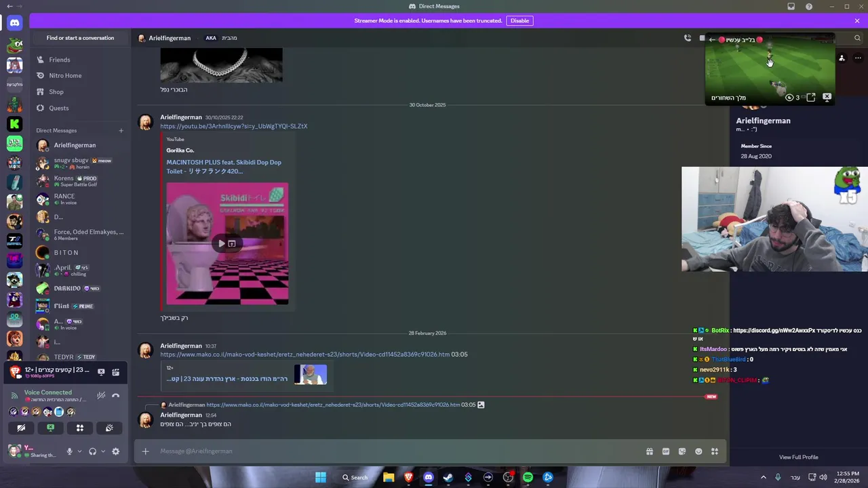
Task: Open the first mako.co.il video link
Action: coord(305,354)
